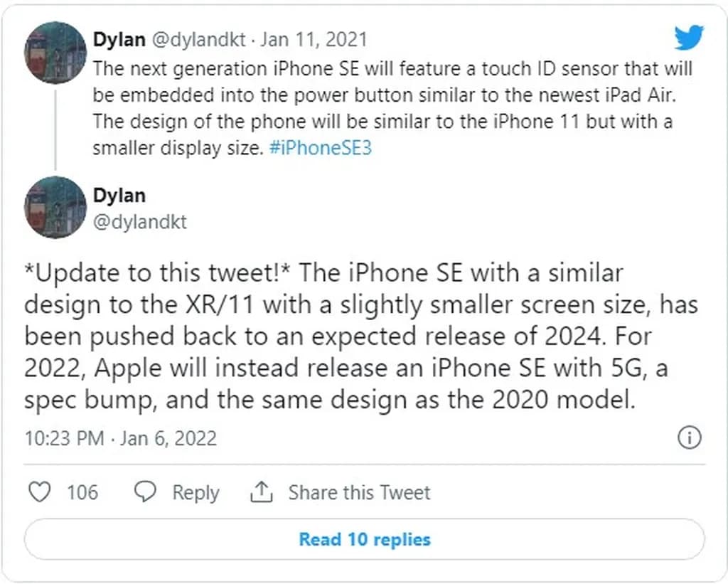This screenshot has height=584, width=728.
Task: Click the Reply text label
Action: tap(196, 492)
